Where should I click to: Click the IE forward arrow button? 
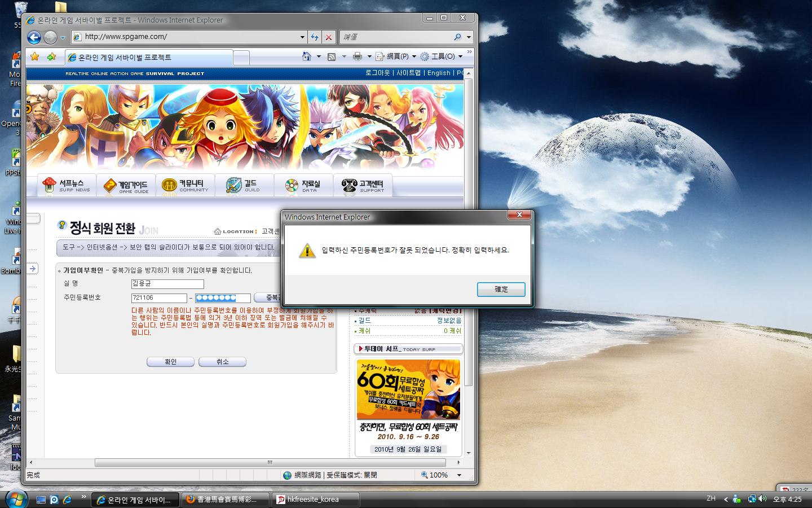tap(50, 37)
